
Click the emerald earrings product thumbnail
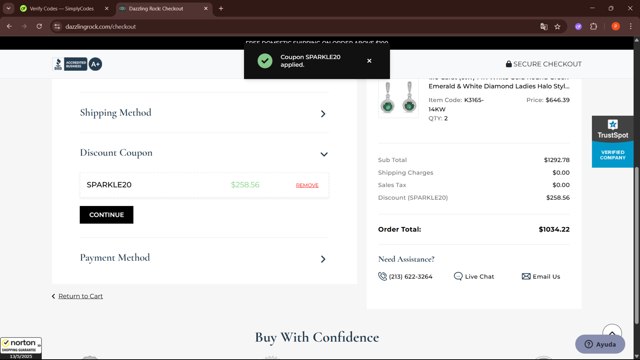[398, 98]
